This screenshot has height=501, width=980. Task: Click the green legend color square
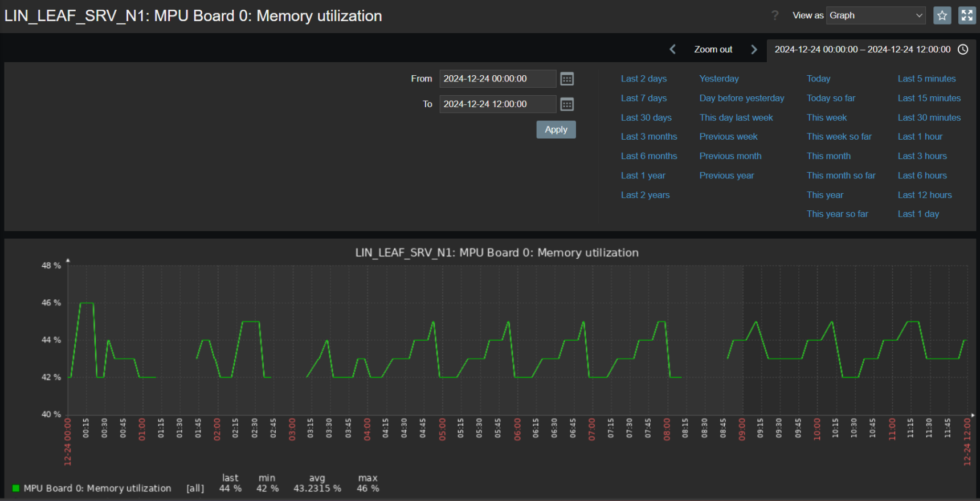[x=16, y=488]
